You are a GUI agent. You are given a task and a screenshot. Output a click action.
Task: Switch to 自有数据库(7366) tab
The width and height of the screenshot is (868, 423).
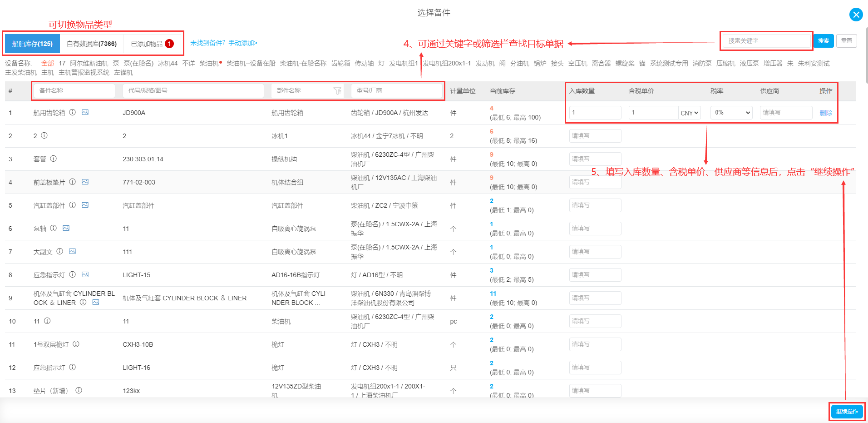(x=92, y=44)
